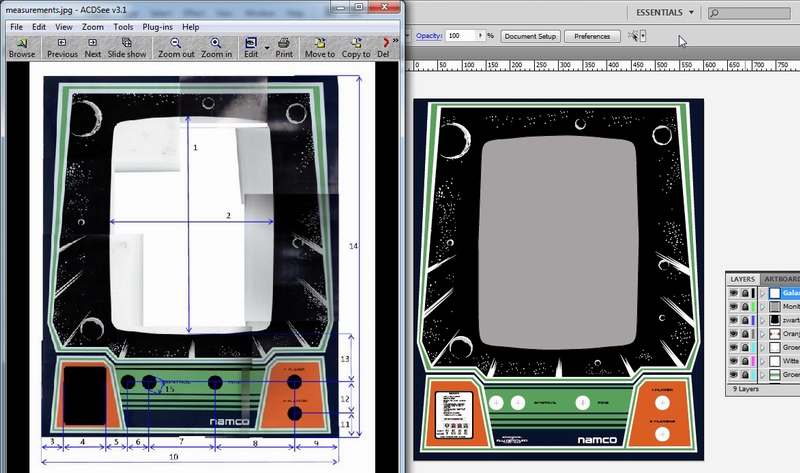The height and width of the screenshot is (473, 800).
Task: Show more ACDSee toolbar buttons chevron
Action: (395, 40)
